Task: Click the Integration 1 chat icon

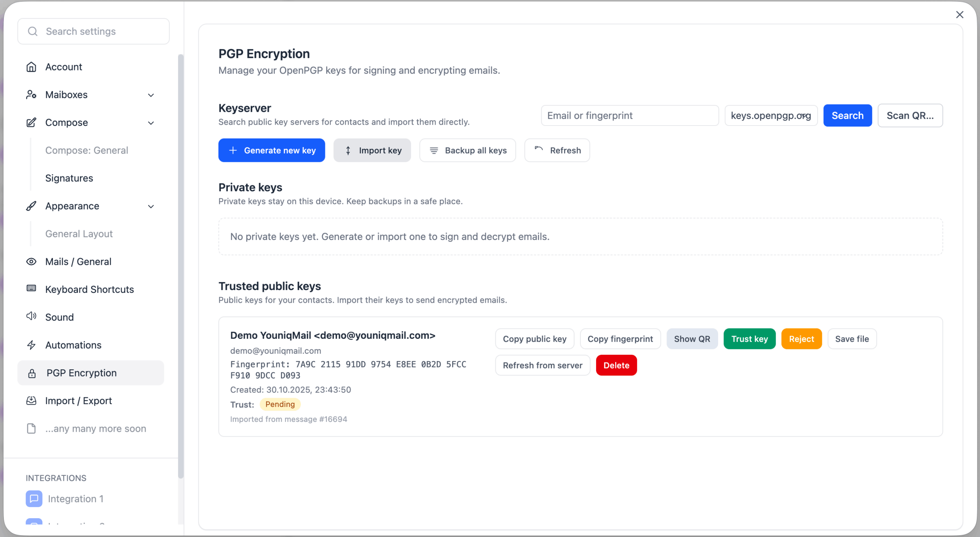Action: (34, 499)
